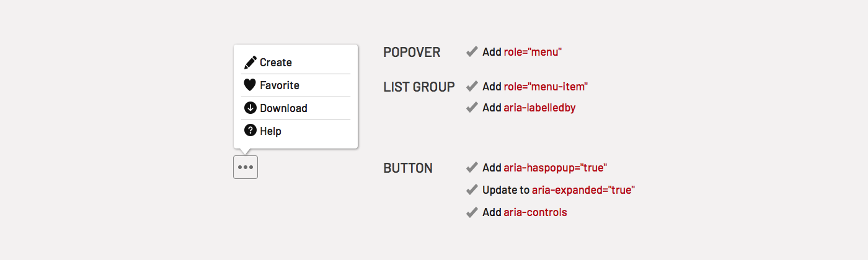Viewport: 868px width, 260px height.
Task: Click the checkmark beside Add role="menu-item"
Action: (472, 86)
